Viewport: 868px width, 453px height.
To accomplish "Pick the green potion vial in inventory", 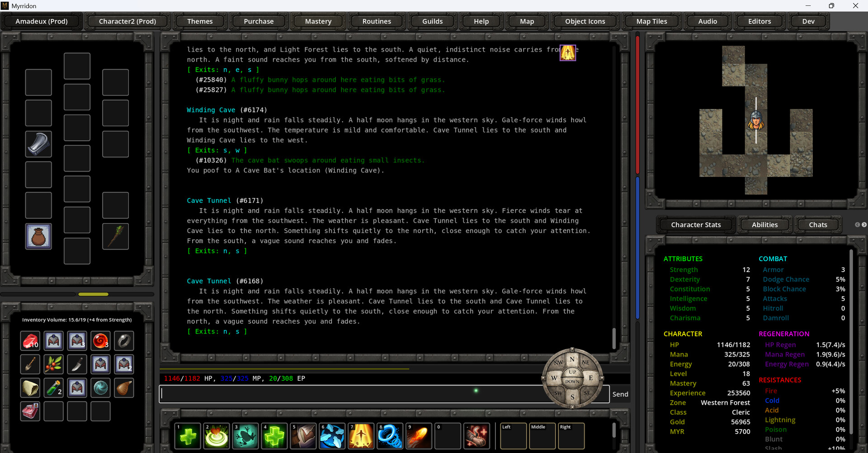I will tap(53, 388).
